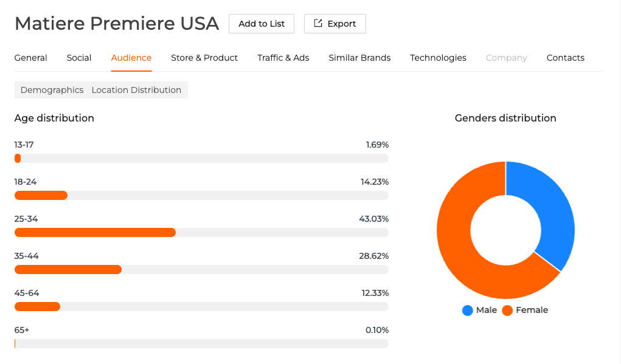
Task: Click the 35-44 age distribution bar
Action: [68, 269]
